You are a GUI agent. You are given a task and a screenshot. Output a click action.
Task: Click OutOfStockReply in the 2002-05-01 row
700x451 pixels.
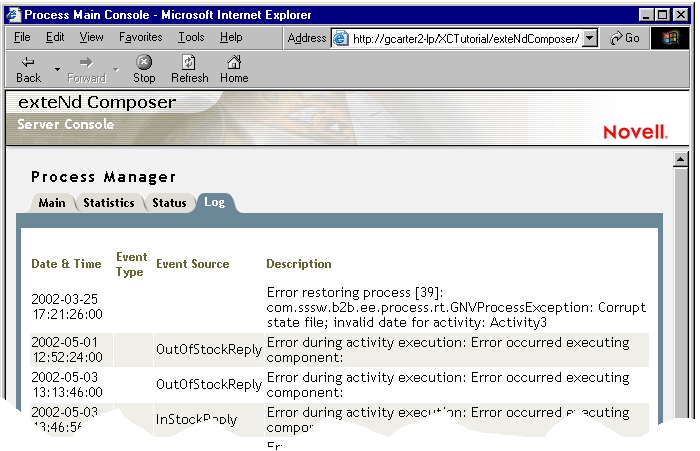[208, 350]
